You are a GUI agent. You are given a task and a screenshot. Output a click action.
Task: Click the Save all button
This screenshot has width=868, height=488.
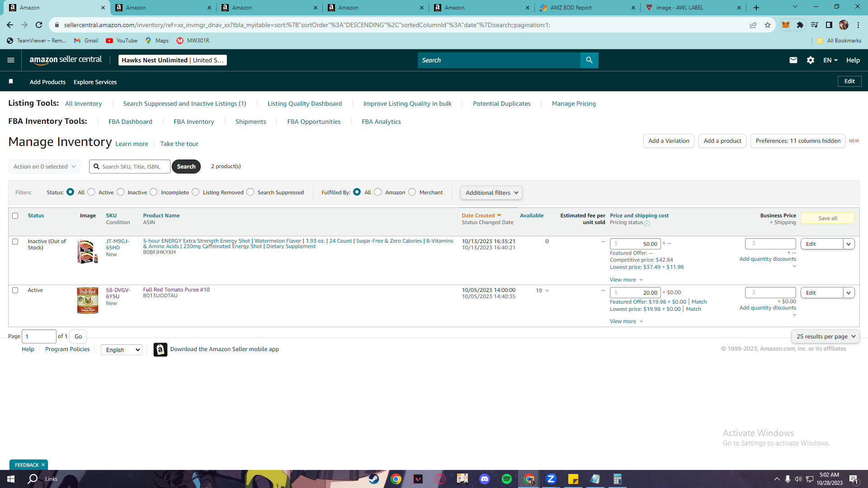828,218
